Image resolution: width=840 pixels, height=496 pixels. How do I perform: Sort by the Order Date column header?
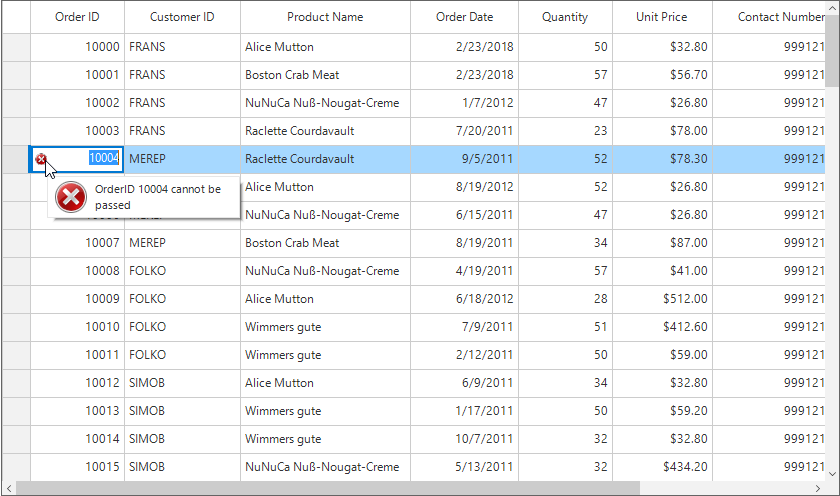click(464, 17)
